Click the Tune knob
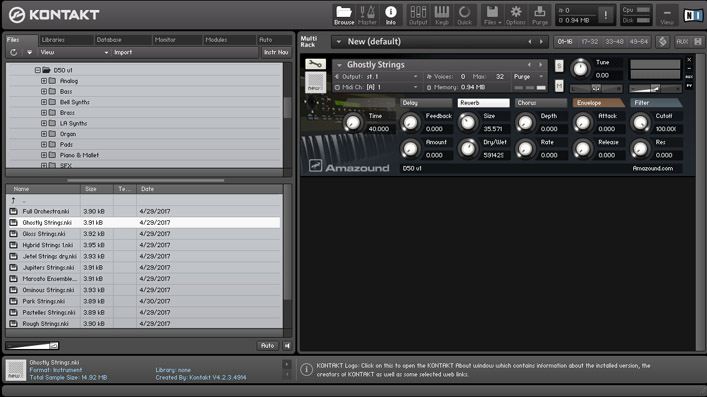This screenshot has height=397, width=707. pyautogui.click(x=580, y=69)
